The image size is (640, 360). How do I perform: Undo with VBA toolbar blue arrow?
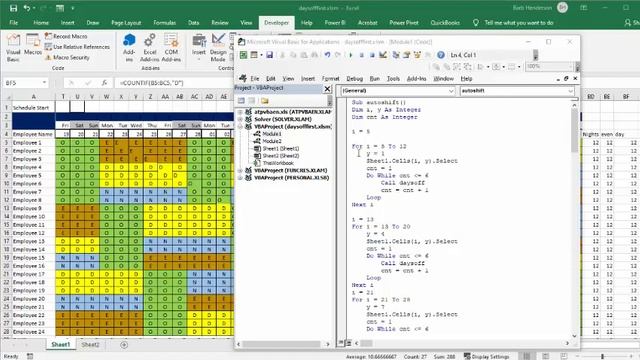click(327, 55)
